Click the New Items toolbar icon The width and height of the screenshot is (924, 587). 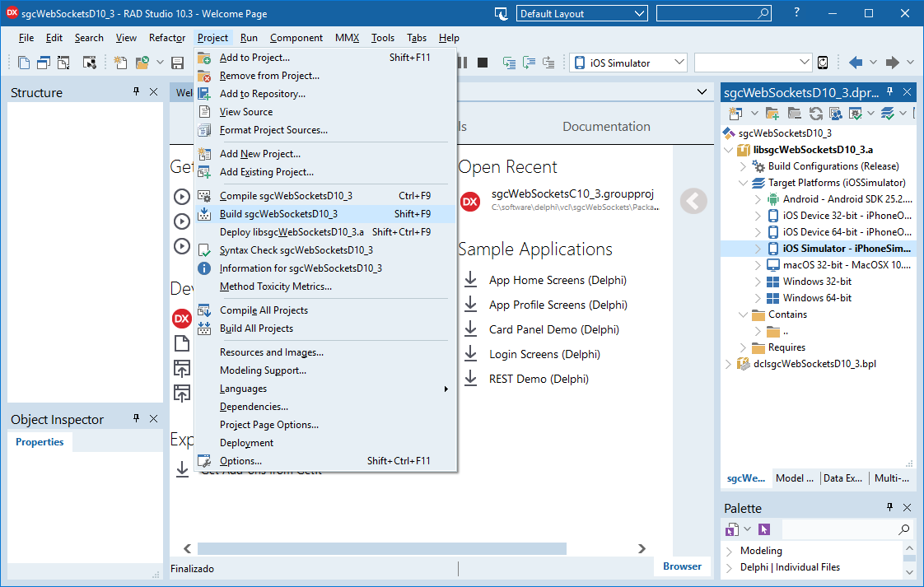coord(120,63)
